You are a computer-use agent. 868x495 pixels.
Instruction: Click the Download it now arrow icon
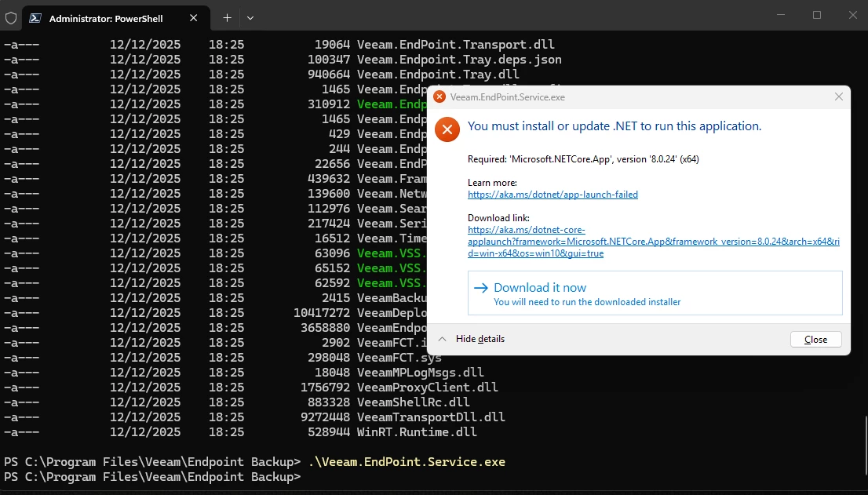(481, 288)
